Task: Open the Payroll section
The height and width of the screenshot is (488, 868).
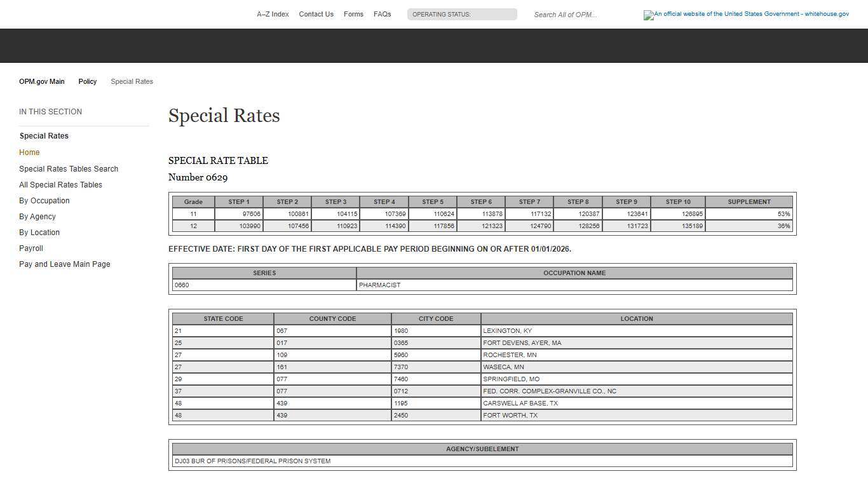Action: click(31, 248)
